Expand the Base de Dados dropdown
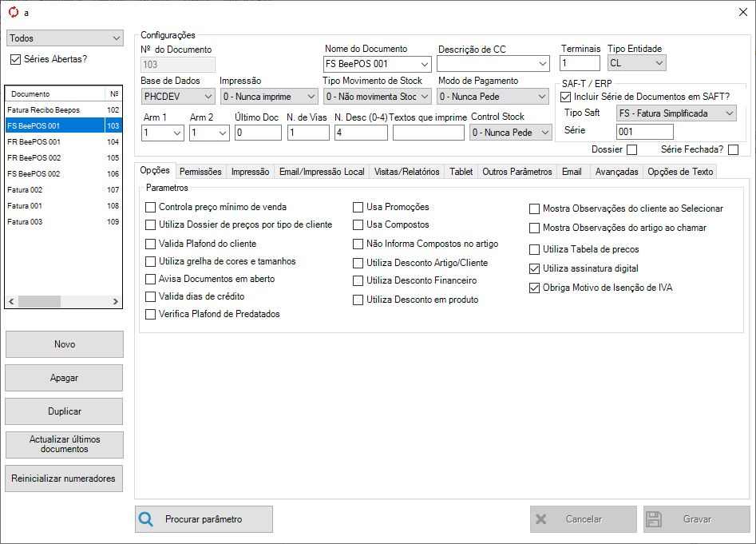The width and height of the screenshot is (756, 544). [x=177, y=97]
